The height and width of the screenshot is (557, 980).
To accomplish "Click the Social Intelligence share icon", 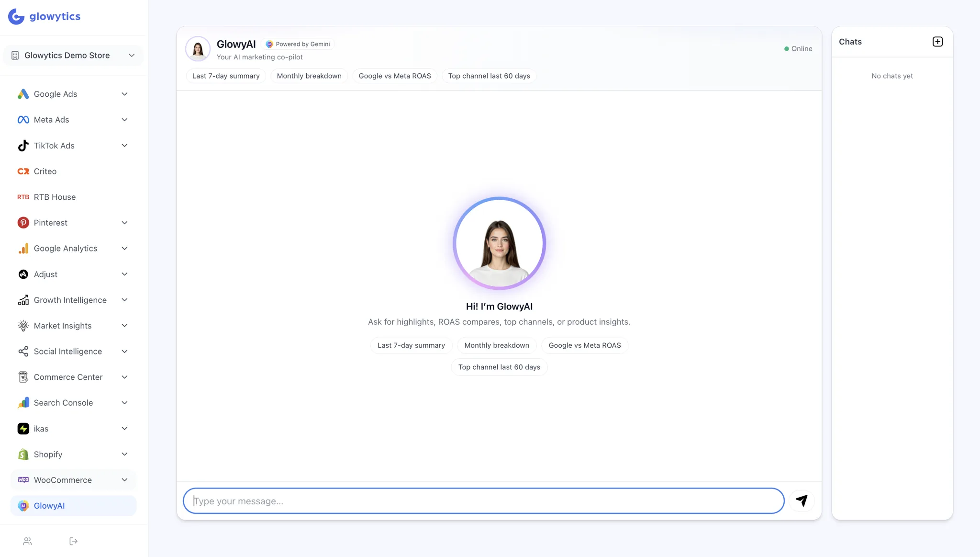I will 23,352.
